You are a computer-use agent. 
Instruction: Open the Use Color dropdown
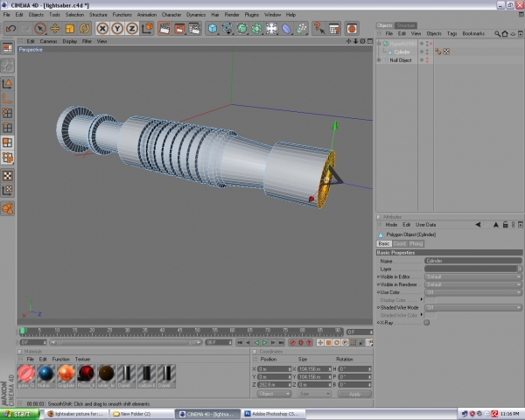(x=473, y=292)
